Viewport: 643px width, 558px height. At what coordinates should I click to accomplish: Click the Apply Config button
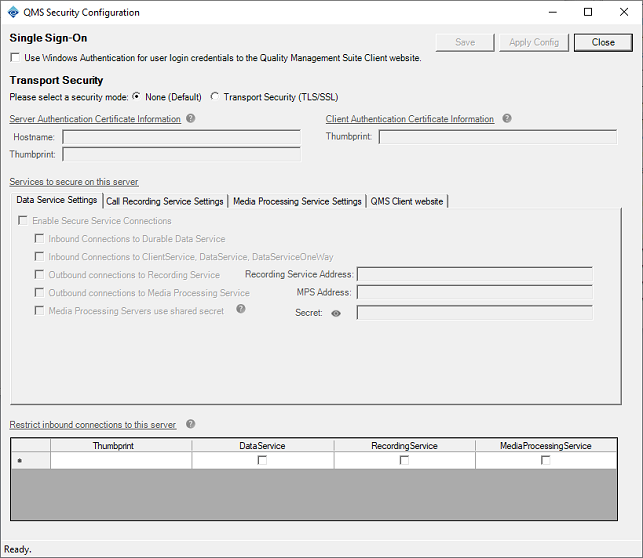(x=534, y=42)
